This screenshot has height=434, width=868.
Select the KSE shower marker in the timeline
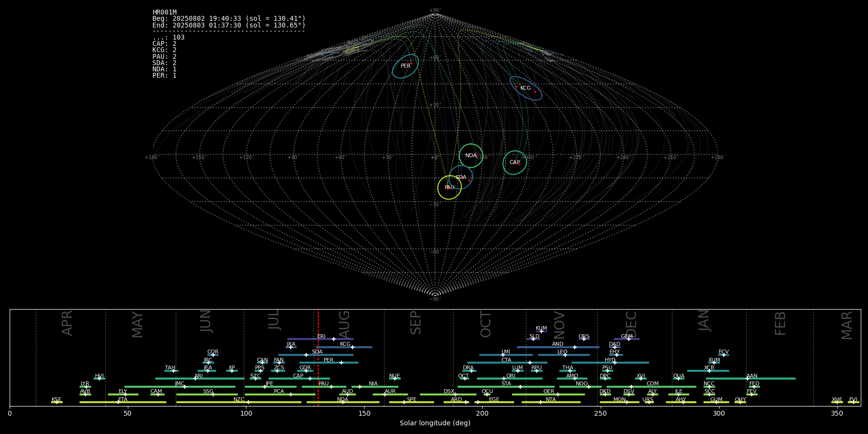point(56,402)
